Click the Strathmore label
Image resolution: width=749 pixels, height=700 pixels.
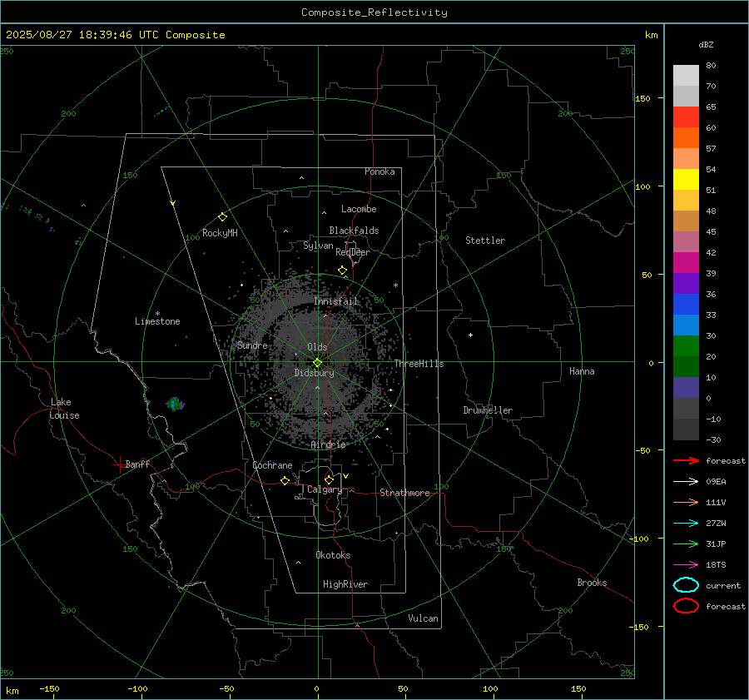coord(404,493)
